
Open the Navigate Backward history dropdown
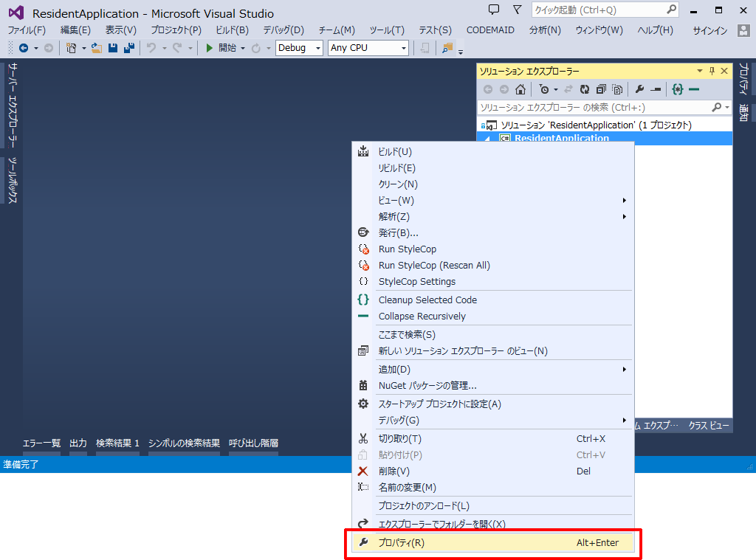click(36, 48)
